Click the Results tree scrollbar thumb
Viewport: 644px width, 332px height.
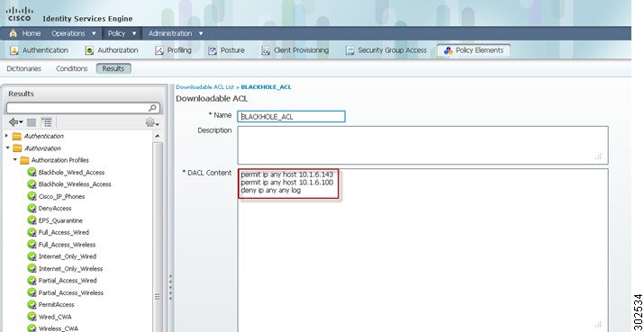click(158, 238)
